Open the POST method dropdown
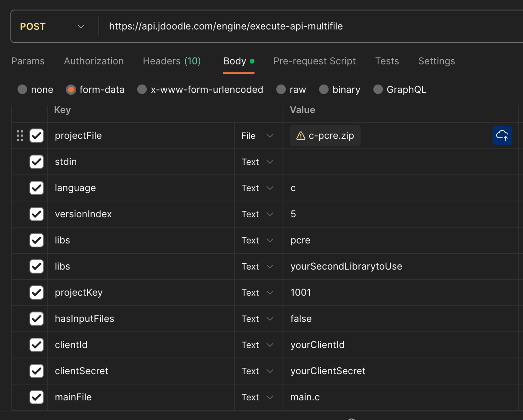This screenshot has height=420, width=523. 52,26
